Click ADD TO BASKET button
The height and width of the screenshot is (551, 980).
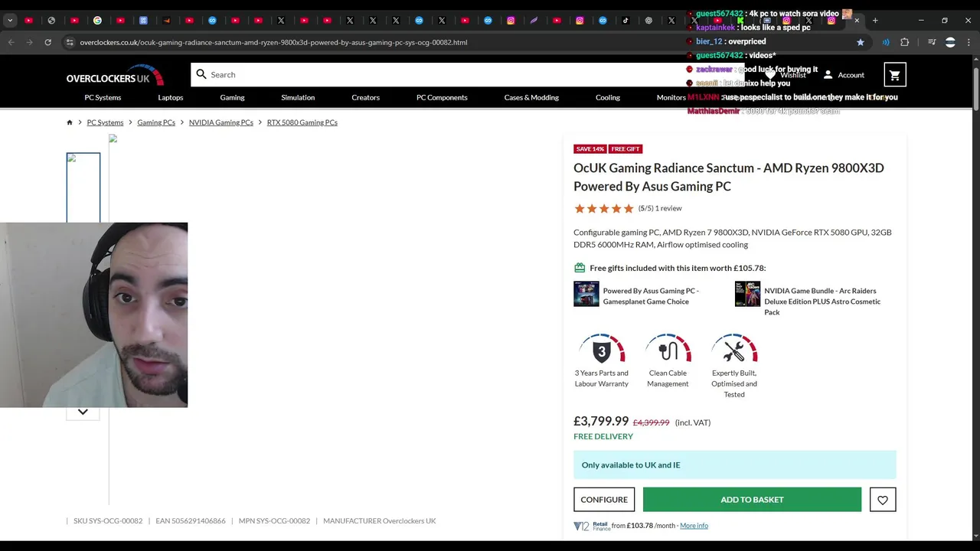pyautogui.click(x=752, y=500)
